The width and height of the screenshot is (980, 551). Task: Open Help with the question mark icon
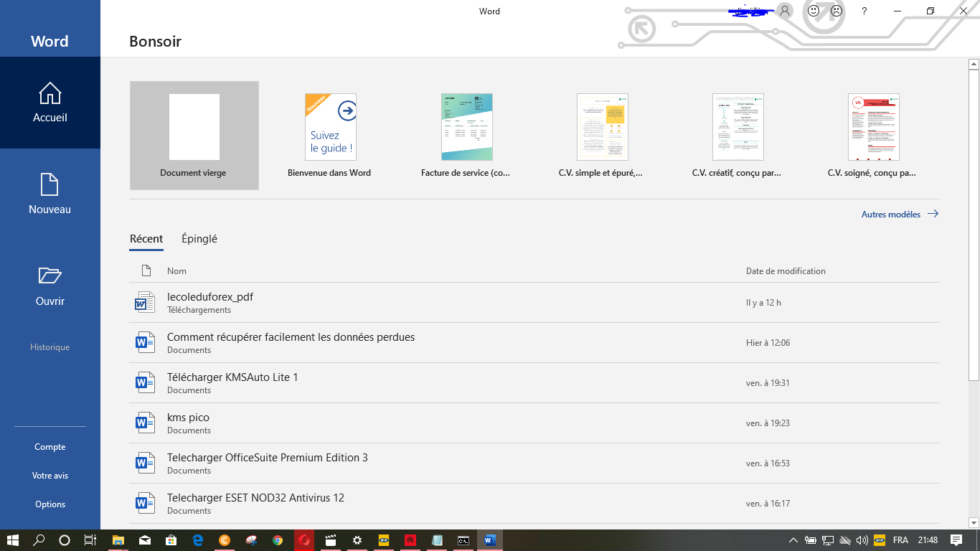[x=864, y=11]
